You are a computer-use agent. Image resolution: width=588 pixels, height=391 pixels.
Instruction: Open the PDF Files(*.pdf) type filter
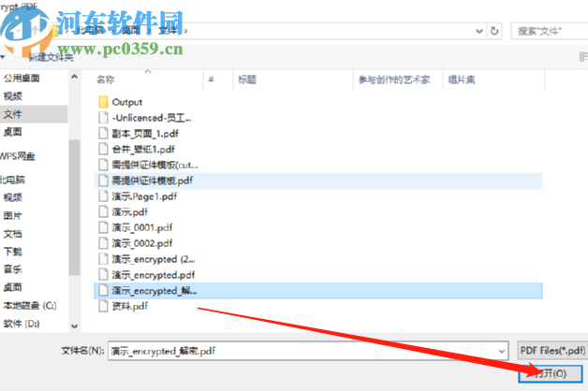point(552,351)
